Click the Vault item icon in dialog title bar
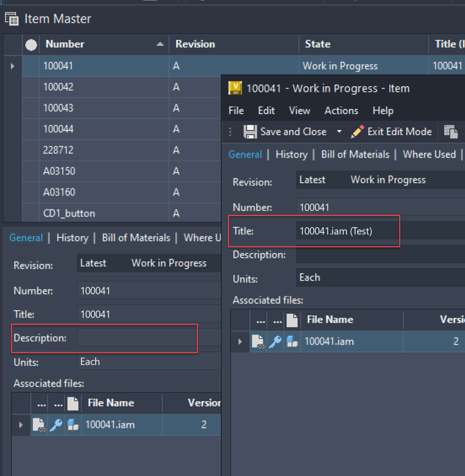 click(235, 88)
